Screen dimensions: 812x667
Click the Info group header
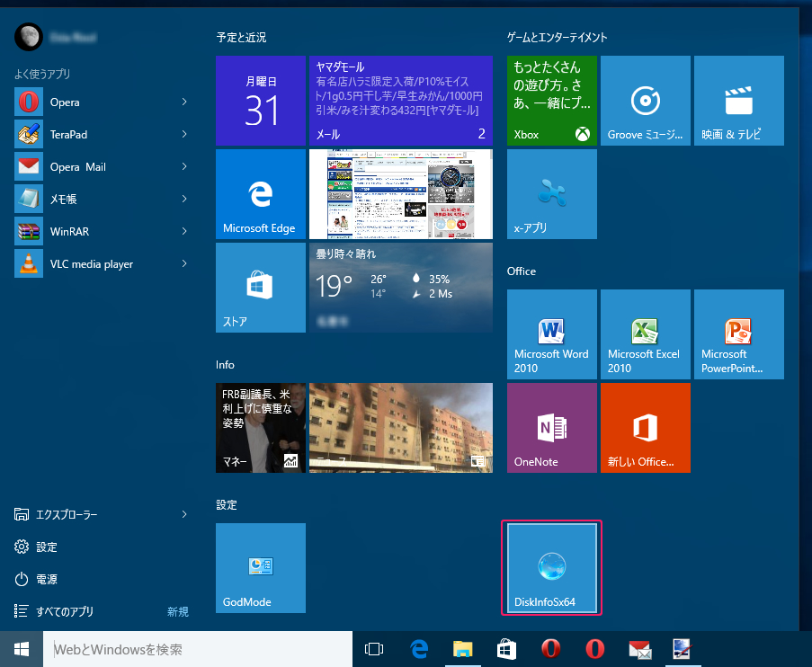click(226, 365)
